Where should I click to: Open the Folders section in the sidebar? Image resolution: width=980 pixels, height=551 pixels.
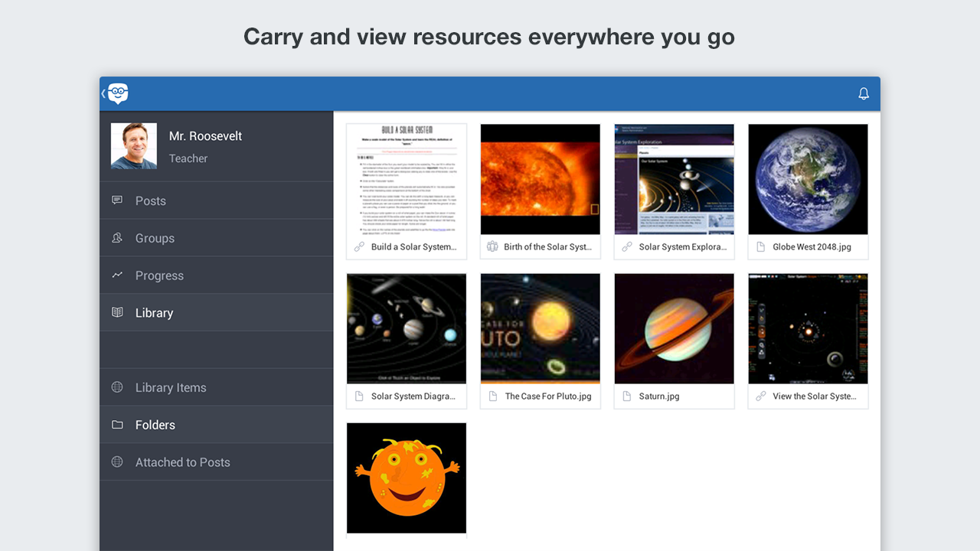155,424
